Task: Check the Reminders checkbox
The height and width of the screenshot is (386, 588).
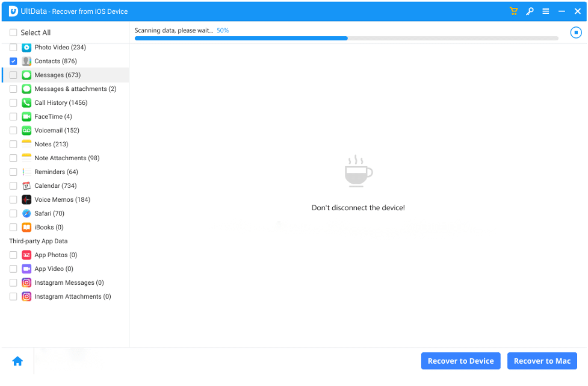Action: click(13, 172)
